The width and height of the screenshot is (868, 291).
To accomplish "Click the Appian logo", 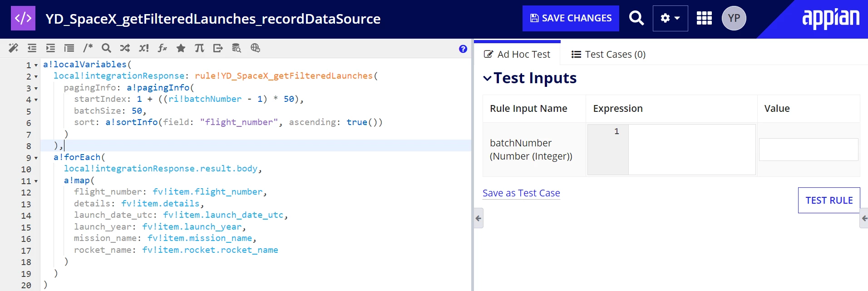I will tap(831, 18).
